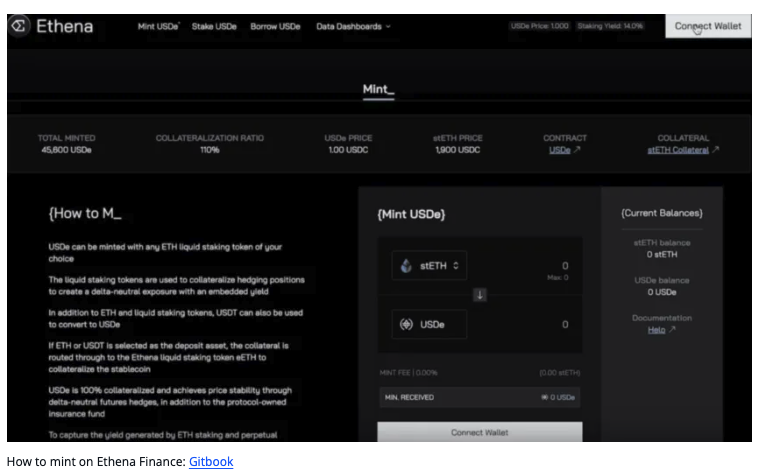The width and height of the screenshot is (765, 474).
Task: Open the stETH token selector dropdown
Action: coord(429,265)
